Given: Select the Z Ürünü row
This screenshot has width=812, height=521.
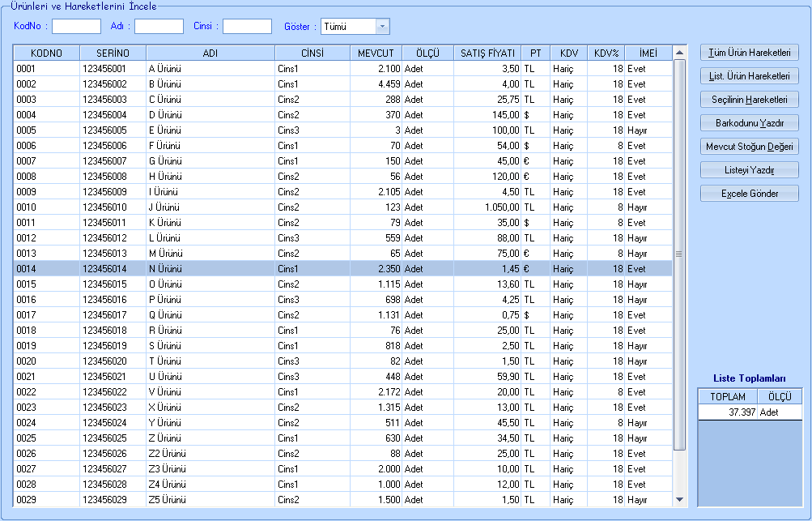Looking at the screenshot, I should pyautogui.click(x=342, y=438).
